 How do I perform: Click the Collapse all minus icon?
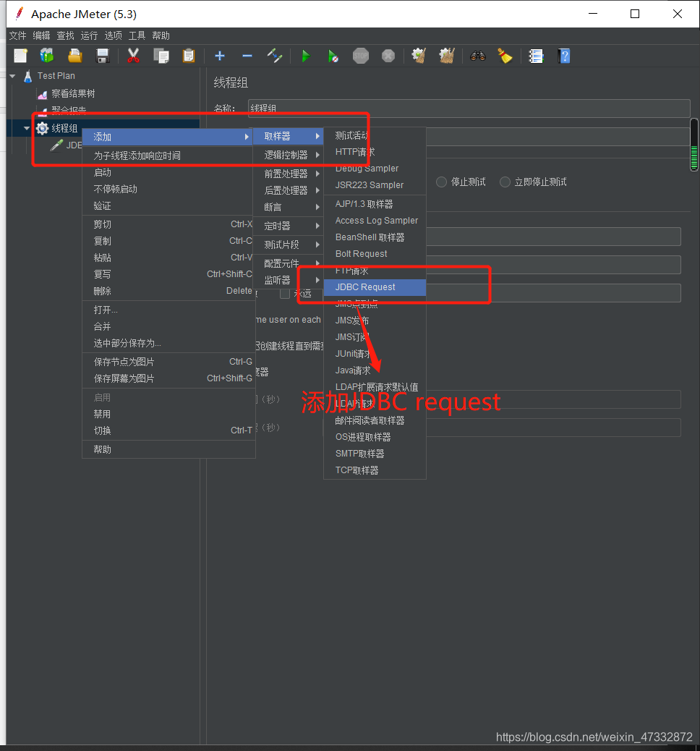coord(247,56)
